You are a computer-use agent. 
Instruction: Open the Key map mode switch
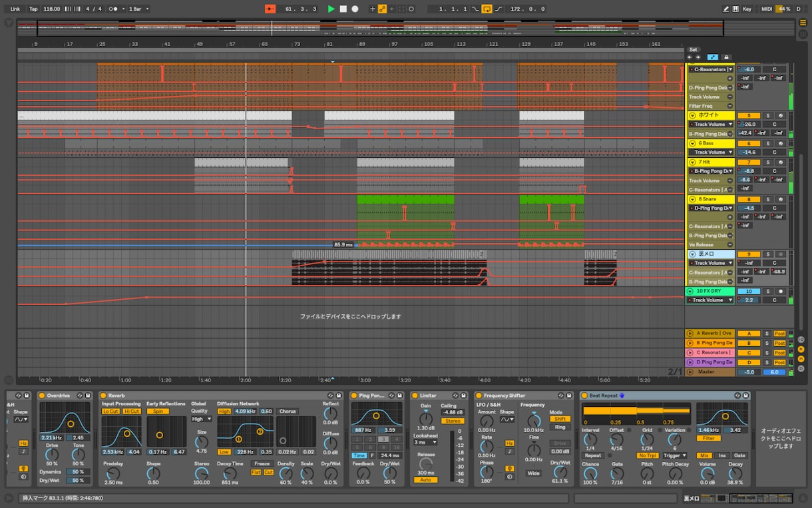pos(747,9)
